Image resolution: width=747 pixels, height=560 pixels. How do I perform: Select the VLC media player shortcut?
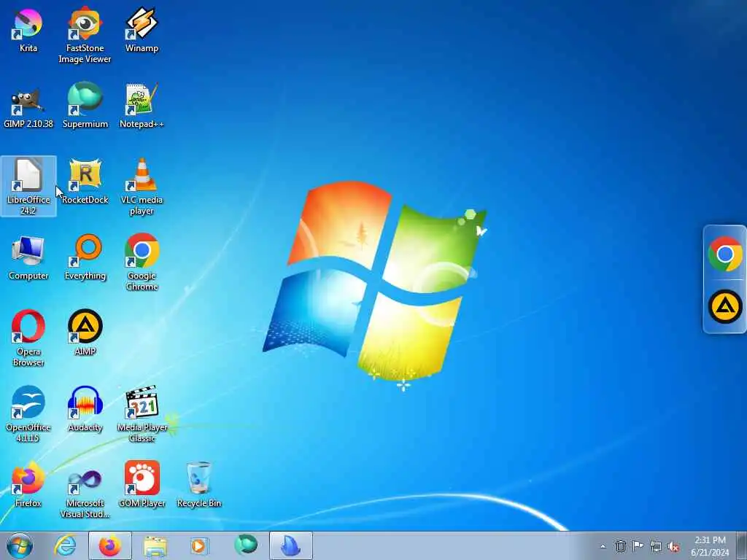coord(142,186)
